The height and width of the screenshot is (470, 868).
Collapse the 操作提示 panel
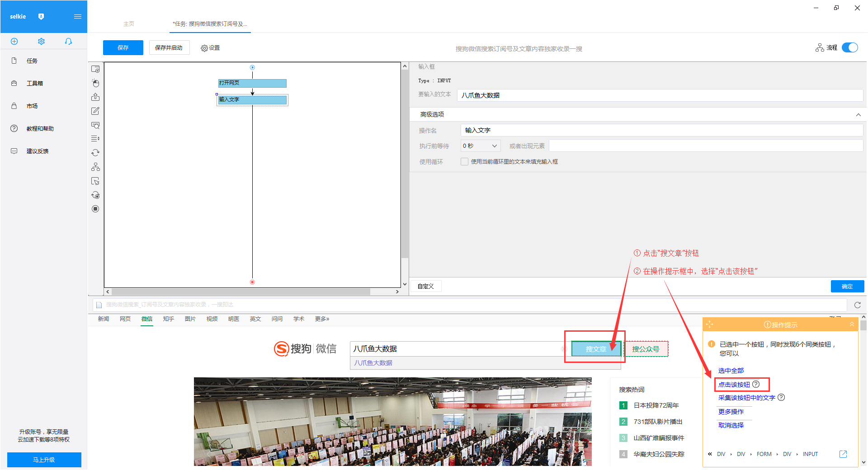(x=852, y=324)
